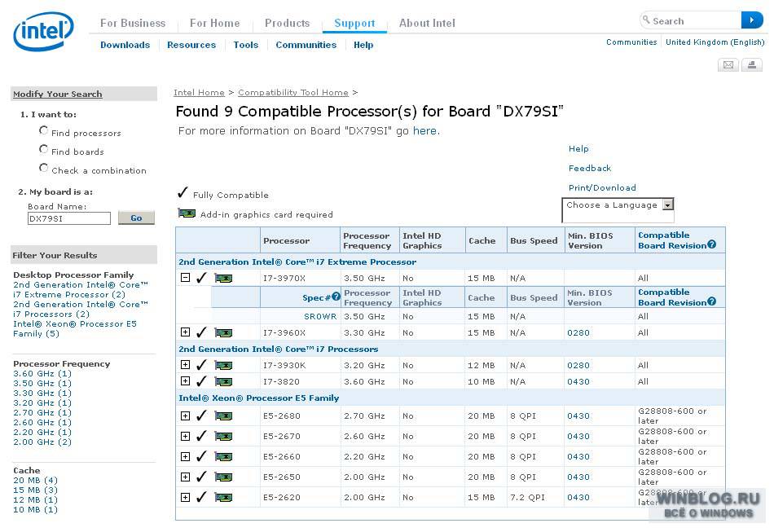Screen dimensions: 774x532
Task: Click the email page envelope icon
Action: pos(728,64)
